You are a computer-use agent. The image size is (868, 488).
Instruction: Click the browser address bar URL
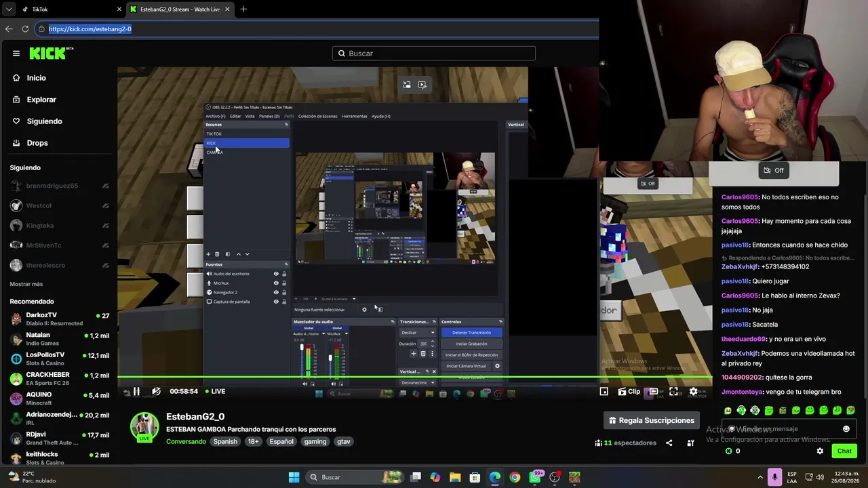(90, 29)
